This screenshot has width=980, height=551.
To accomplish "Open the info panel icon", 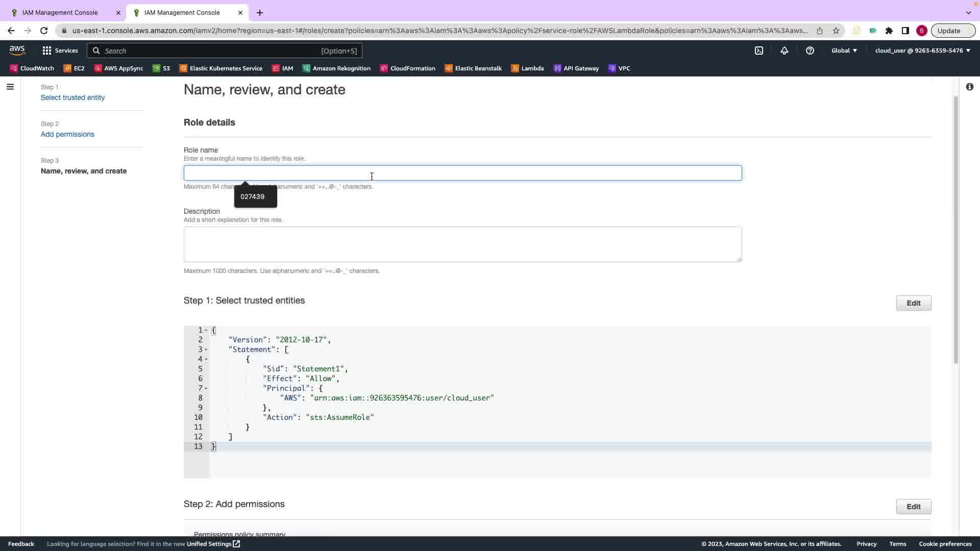I will point(969,87).
